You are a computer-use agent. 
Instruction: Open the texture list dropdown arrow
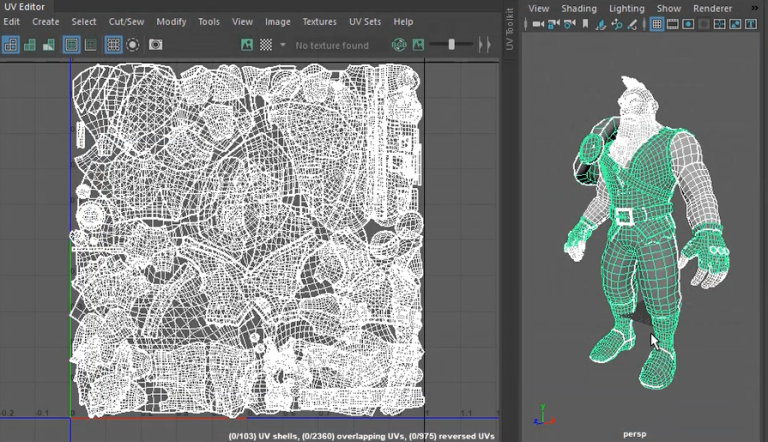(x=283, y=45)
